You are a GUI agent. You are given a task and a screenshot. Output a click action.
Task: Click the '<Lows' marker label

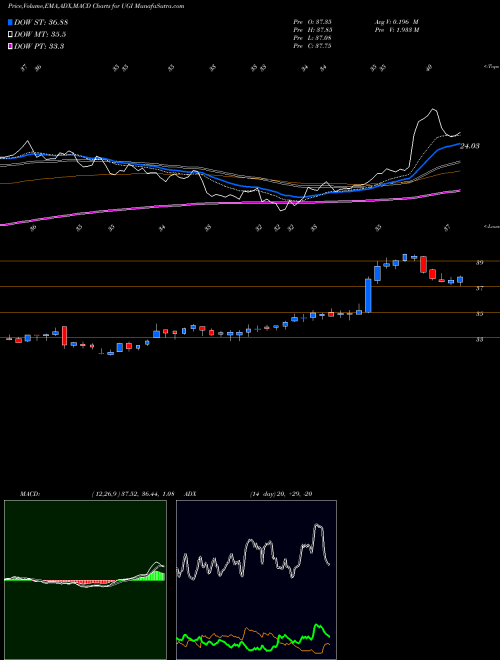491,226
